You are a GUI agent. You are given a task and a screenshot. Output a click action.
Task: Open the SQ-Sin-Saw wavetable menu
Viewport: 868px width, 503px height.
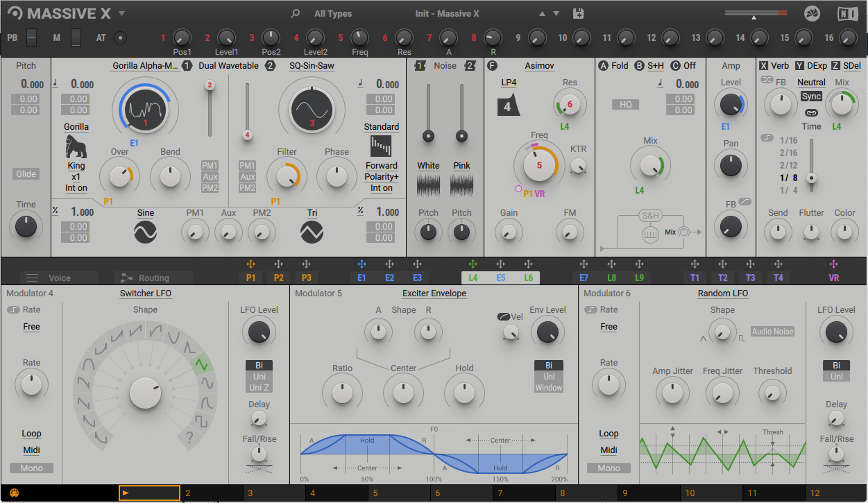point(312,66)
